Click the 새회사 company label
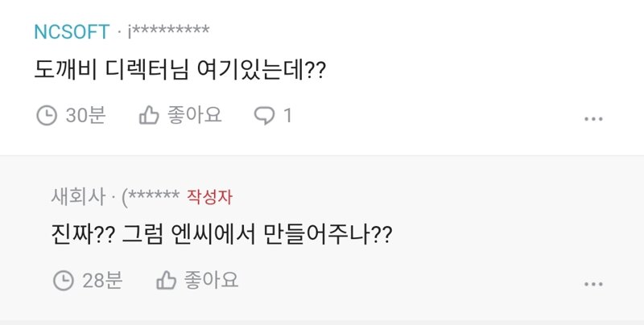 pos(77,196)
